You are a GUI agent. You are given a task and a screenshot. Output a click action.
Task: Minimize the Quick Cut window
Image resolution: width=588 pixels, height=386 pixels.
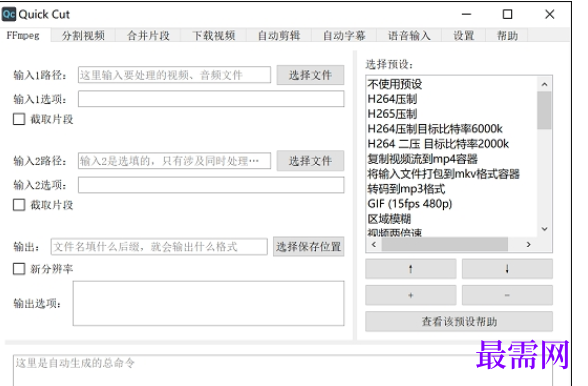[466, 14]
